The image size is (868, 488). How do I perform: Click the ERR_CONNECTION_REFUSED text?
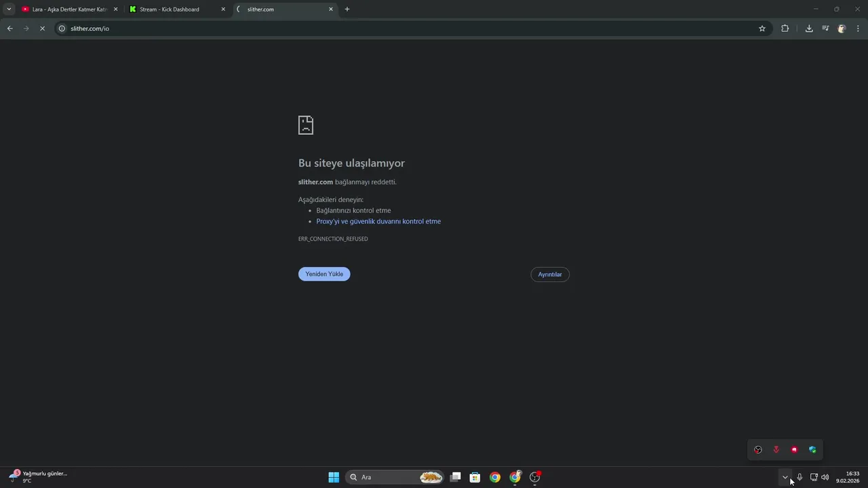click(x=333, y=239)
